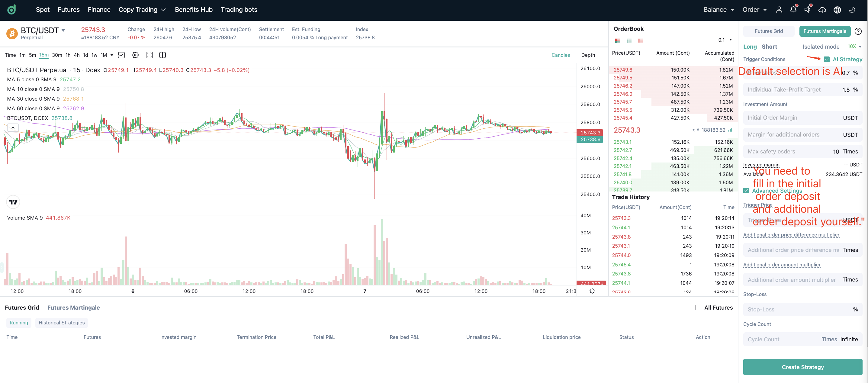Select the Futures Grid strategy button

click(x=769, y=31)
